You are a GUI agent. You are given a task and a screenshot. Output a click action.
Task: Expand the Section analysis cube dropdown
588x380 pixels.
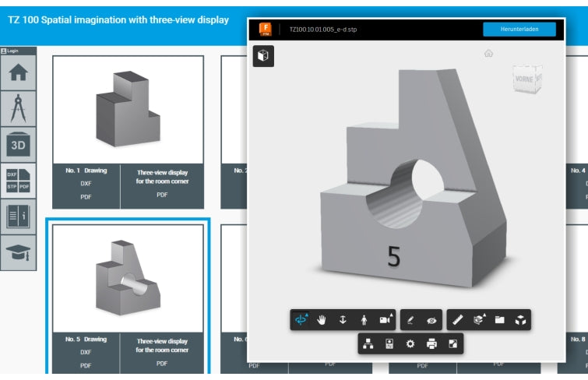(x=479, y=320)
